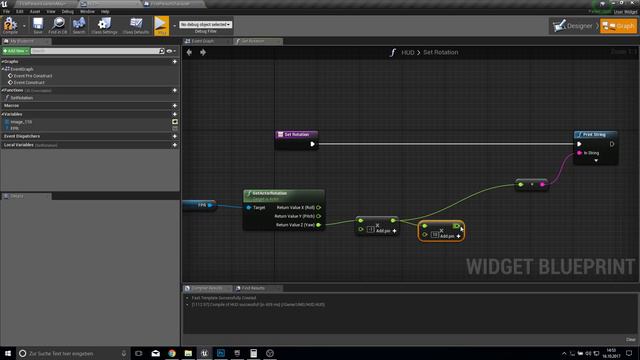This screenshot has height=360, width=640.
Task: Expand the Print String node advanced arrow
Action: (596, 161)
